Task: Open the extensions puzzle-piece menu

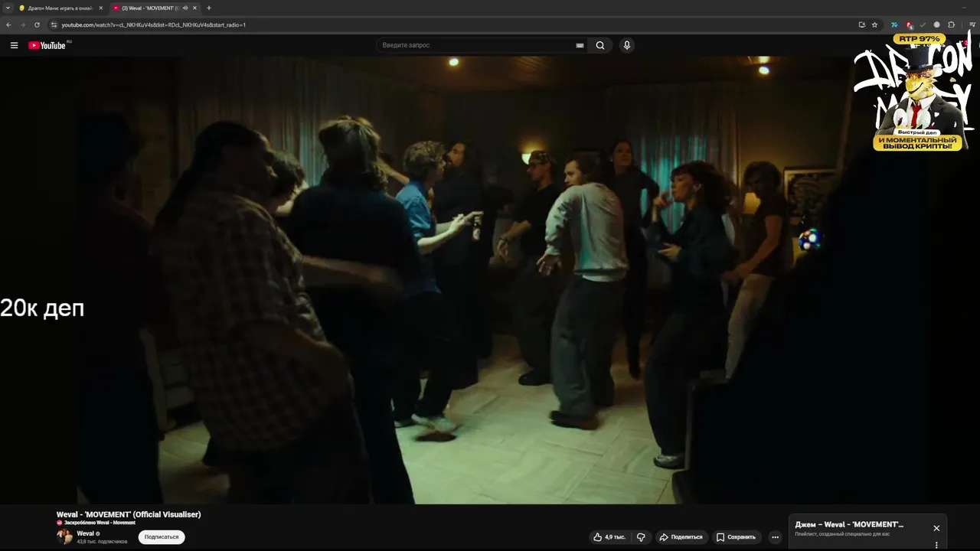Action: click(x=952, y=24)
